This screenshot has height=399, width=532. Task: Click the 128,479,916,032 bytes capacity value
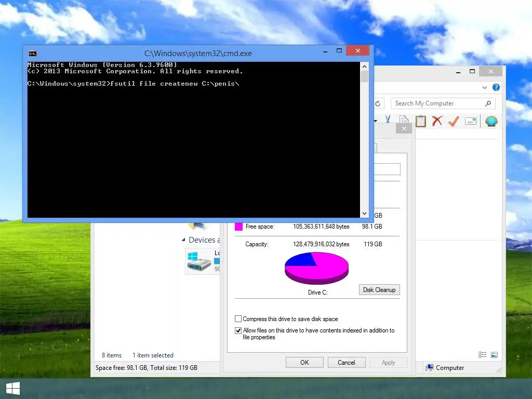pos(321,244)
